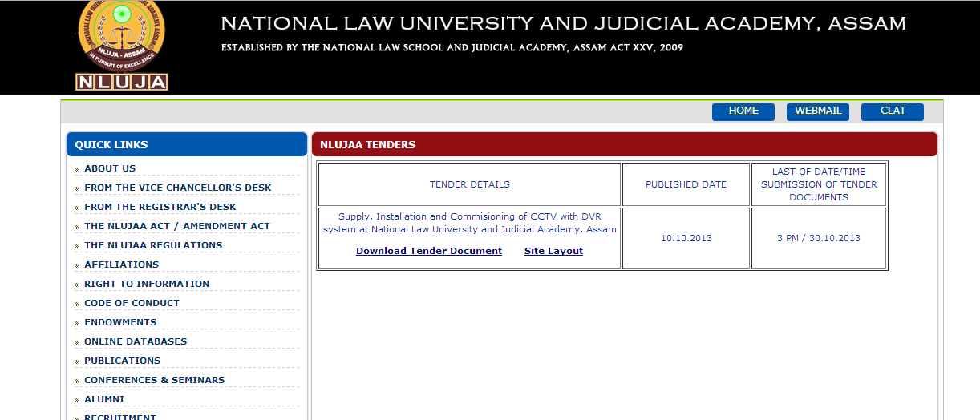980x420 pixels.
Task: Select From the Vice Chancellor's Desk
Action: 178,188
